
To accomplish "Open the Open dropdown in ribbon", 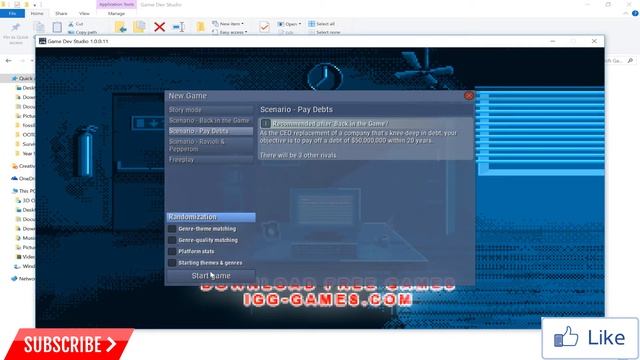I will [x=289, y=24].
